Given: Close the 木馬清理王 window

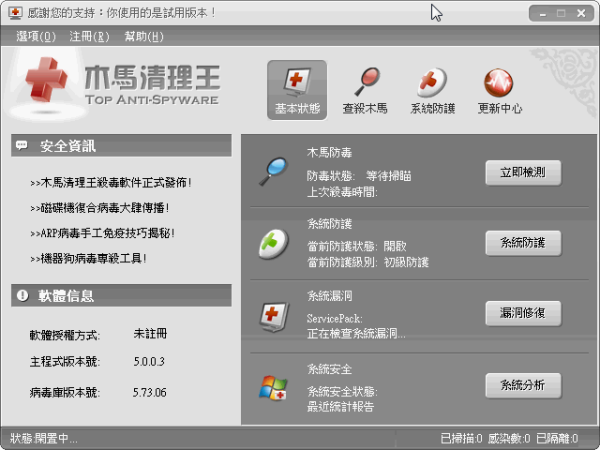Looking at the screenshot, I should [581, 14].
